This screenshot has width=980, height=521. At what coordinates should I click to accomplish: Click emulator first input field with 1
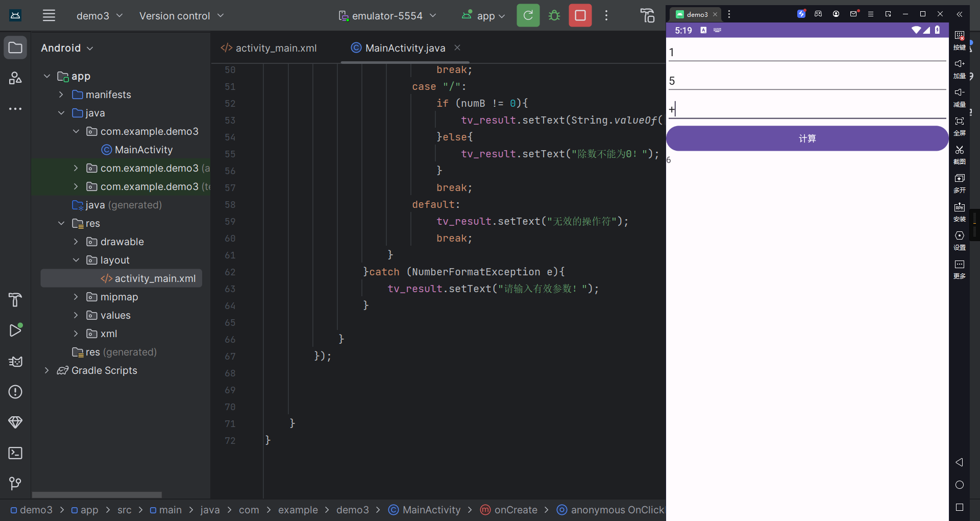pos(807,52)
